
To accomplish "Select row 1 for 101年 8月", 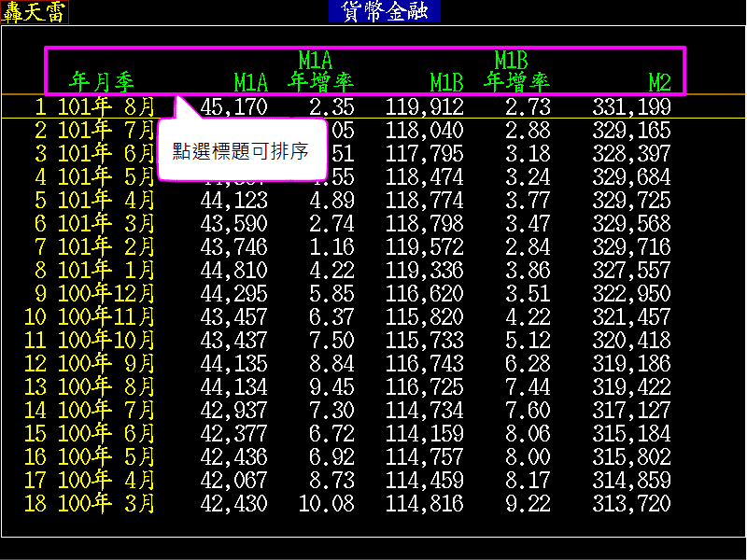I will [x=106, y=107].
